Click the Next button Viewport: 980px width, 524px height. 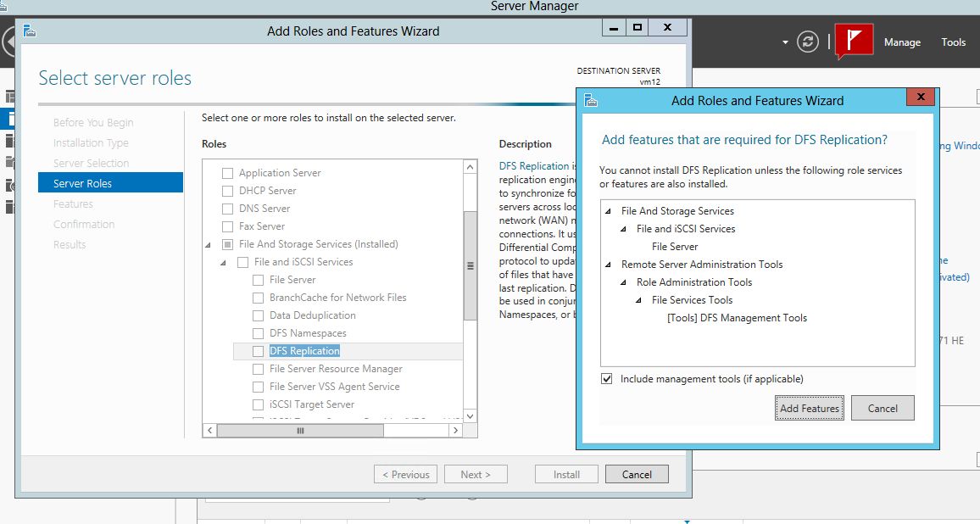click(476, 474)
